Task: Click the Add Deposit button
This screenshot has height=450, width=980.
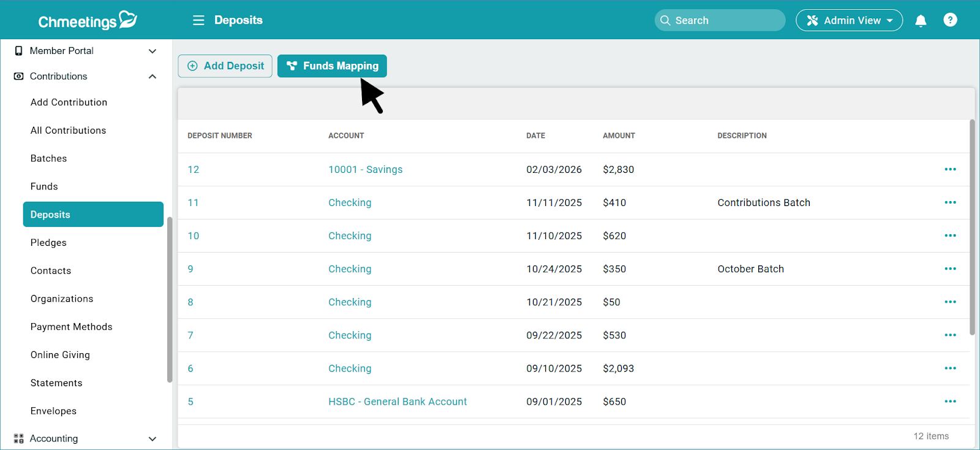Action: [x=225, y=66]
